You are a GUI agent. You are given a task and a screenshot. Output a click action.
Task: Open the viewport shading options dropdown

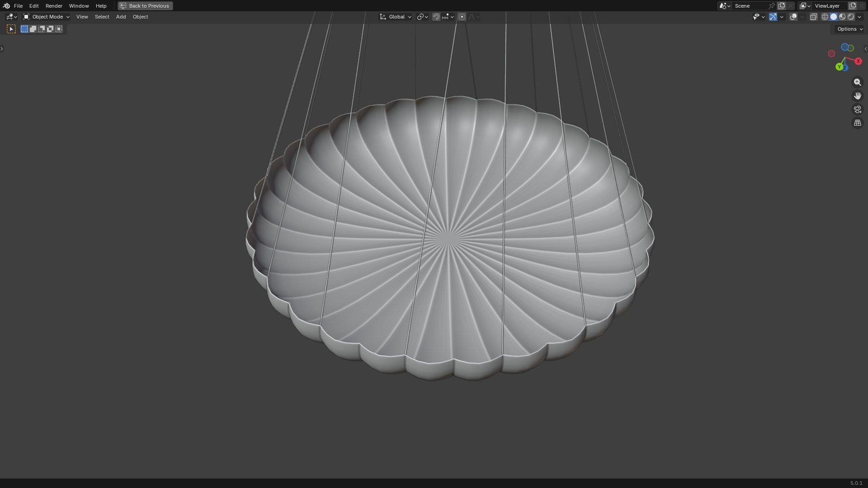tap(859, 17)
